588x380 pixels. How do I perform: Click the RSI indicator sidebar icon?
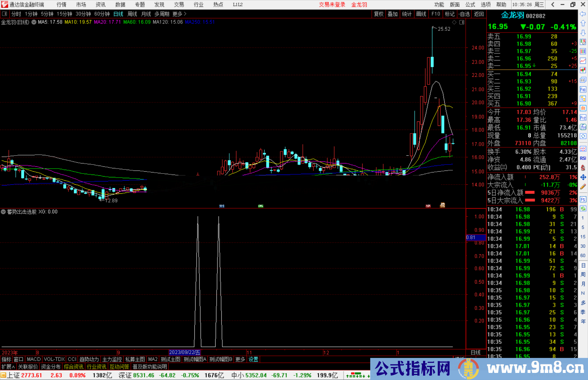click(583, 158)
